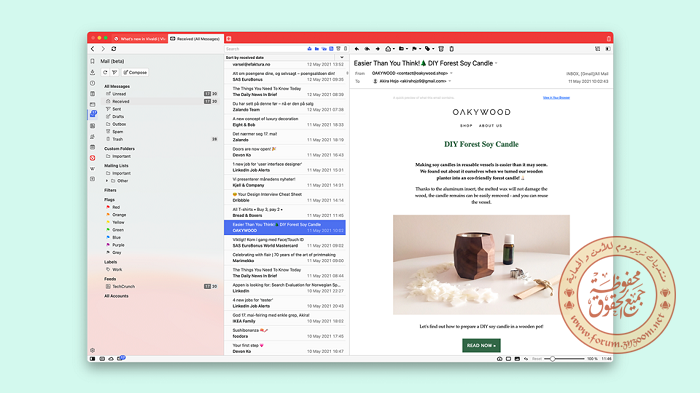
Task: Click the Reply All icon
Action: pyautogui.click(x=367, y=49)
